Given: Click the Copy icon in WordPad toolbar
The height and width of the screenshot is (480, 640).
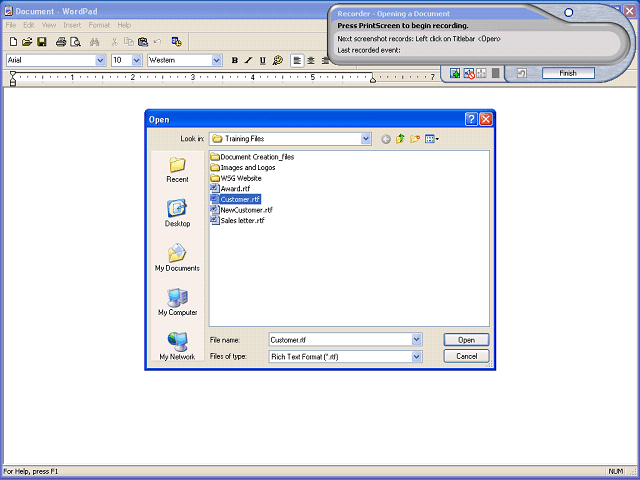Looking at the screenshot, I should coord(129,42).
